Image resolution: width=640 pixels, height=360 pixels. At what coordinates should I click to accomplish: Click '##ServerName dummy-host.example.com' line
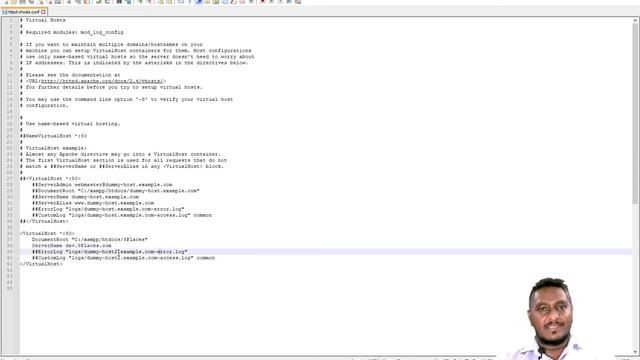pos(86,197)
